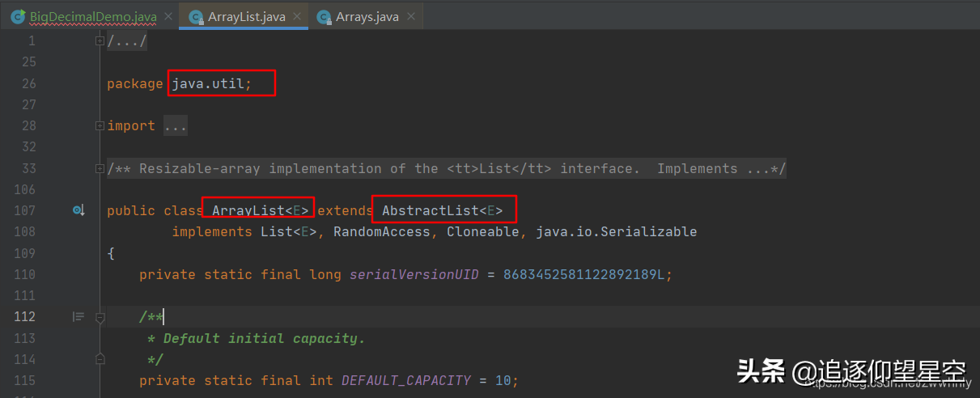Click the subclass gutter icon on line 107
980x398 pixels.
(78, 210)
